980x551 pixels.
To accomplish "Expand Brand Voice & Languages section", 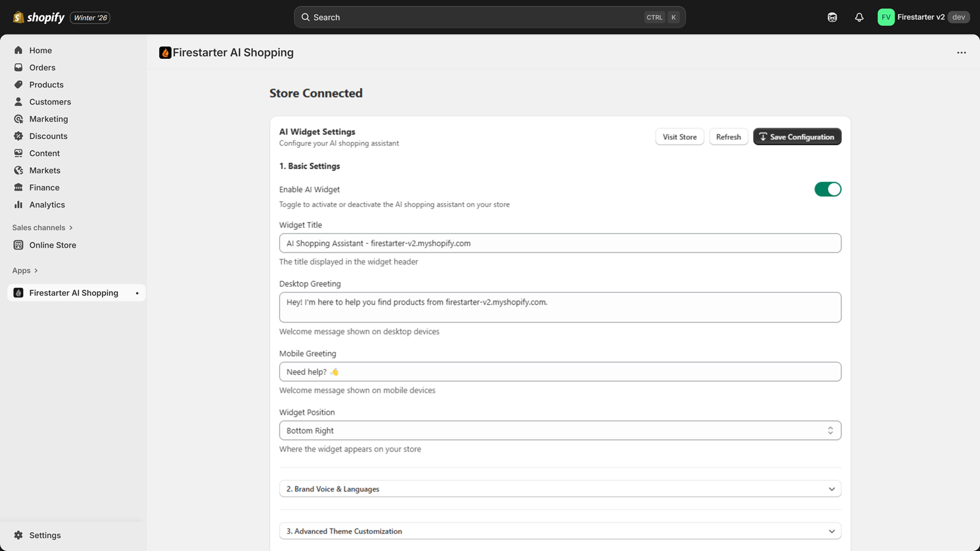I will pyautogui.click(x=559, y=489).
